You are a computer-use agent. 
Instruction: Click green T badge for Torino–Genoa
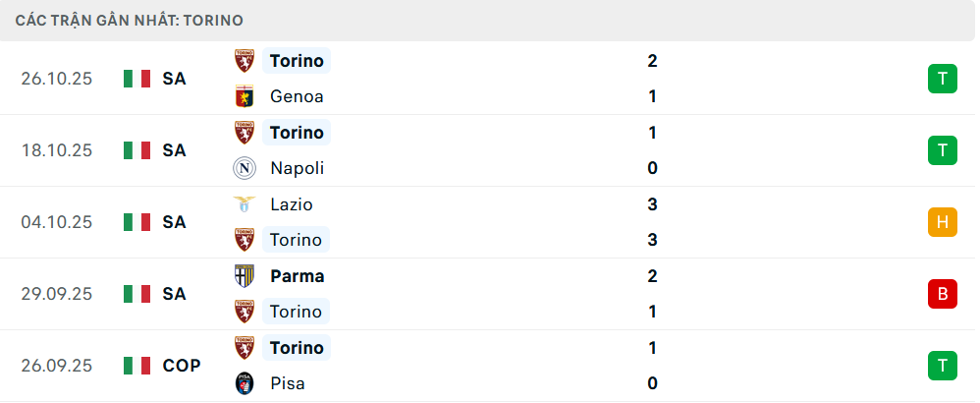[x=942, y=79]
